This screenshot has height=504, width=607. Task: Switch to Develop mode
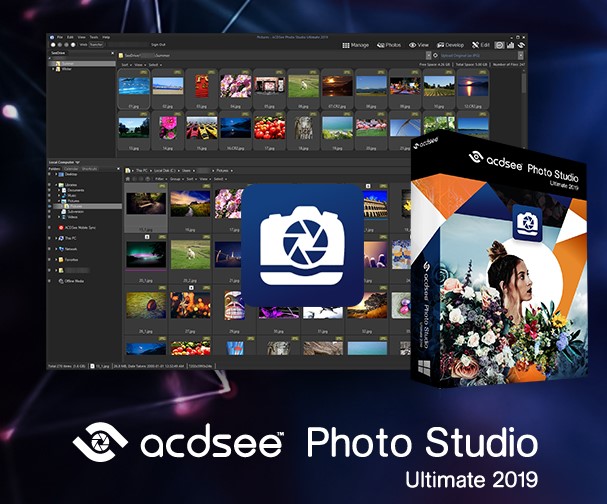pyautogui.click(x=450, y=45)
